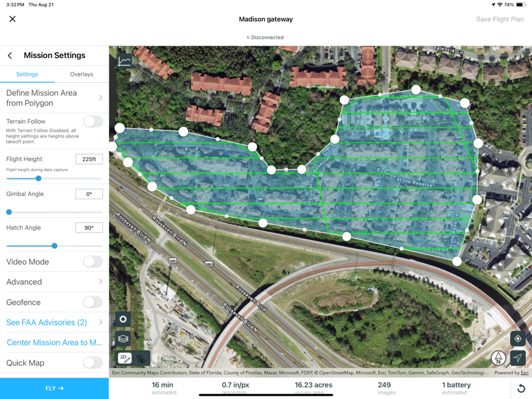Screen dimensions: 532x399
Task: Turn on Video Mode switch
Action: pos(93,262)
